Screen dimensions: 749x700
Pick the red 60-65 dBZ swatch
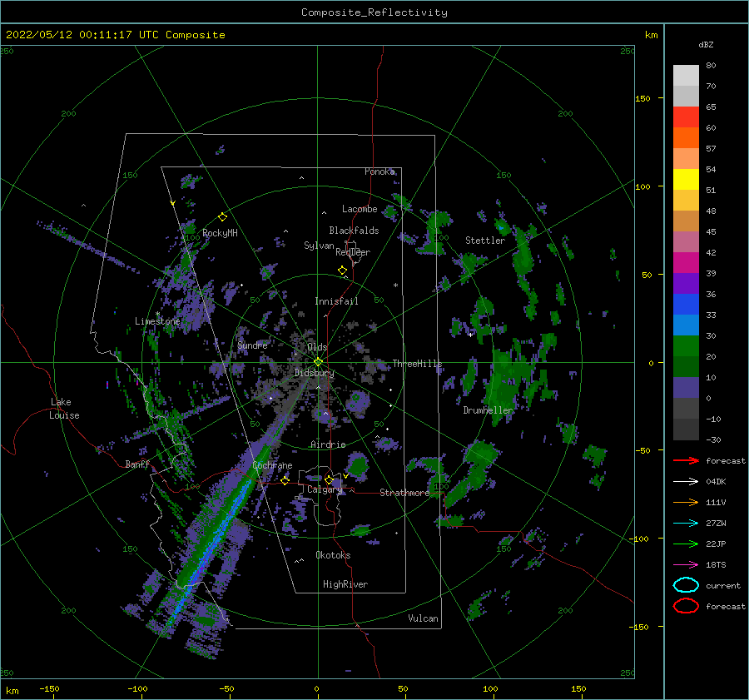tap(686, 117)
